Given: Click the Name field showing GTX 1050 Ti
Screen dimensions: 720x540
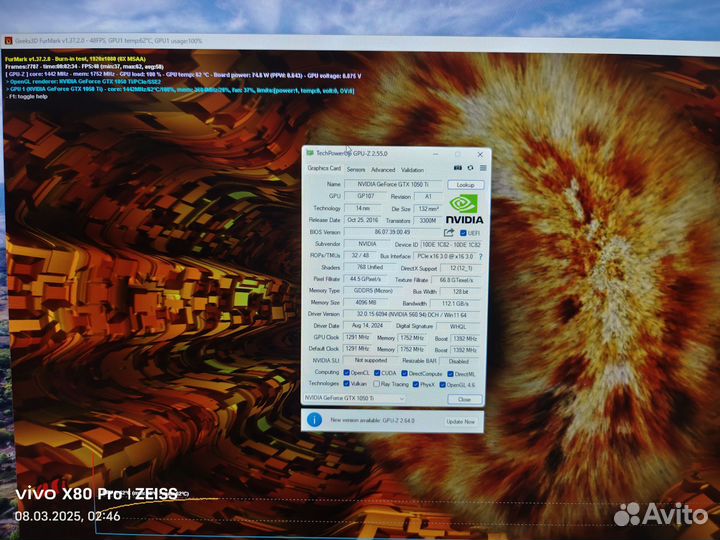Looking at the screenshot, I should (x=394, y=184).
